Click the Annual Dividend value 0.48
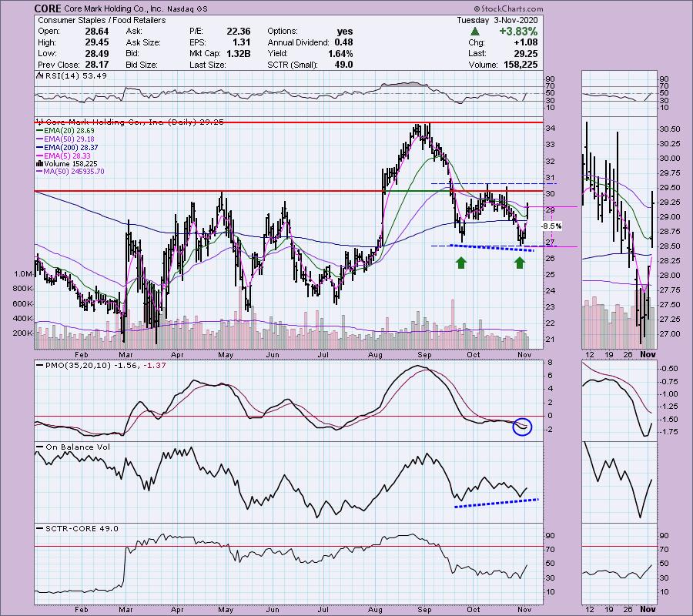 point(343,42)
